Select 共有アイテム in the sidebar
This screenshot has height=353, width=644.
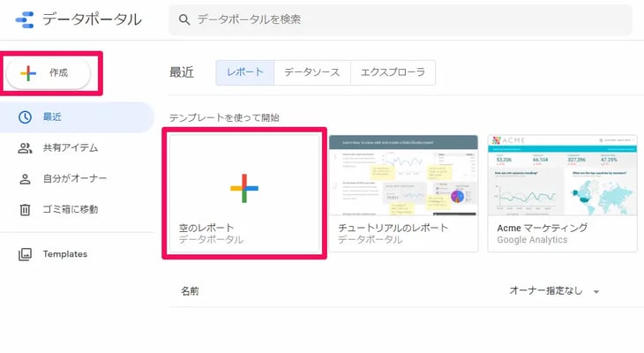pyautogui.click(x=71, y=148)
